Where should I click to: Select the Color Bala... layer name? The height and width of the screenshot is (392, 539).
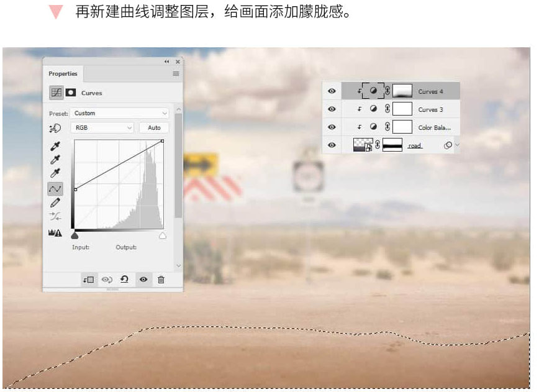pos(434,127)
